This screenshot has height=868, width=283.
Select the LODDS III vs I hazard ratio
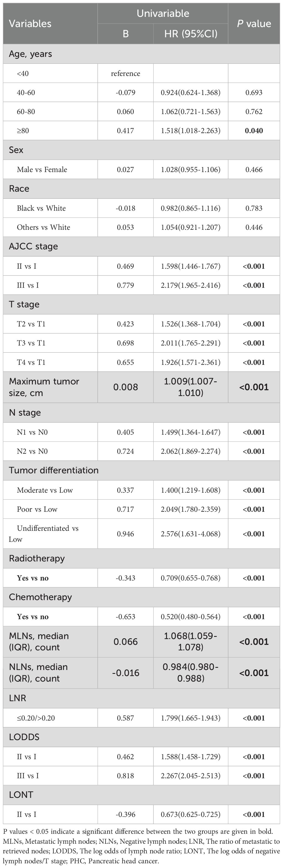coord(191,776)
